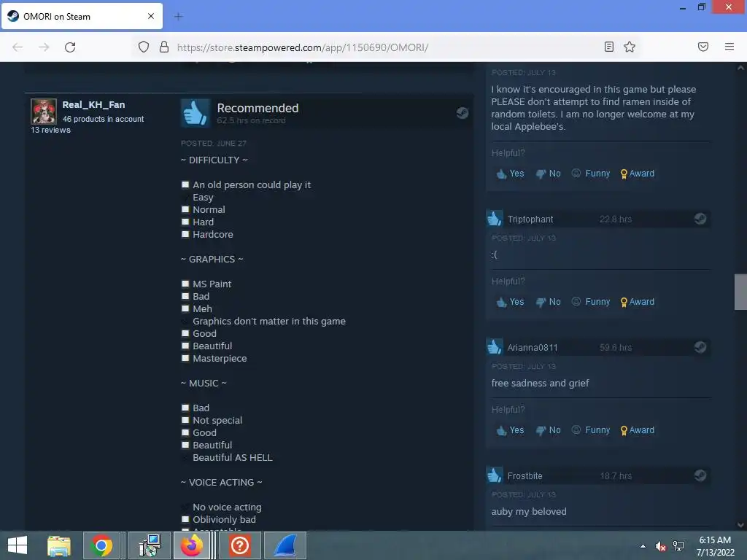The width and height of the screenshot is (747, 560).
Task: Click Steam logo icon in Recommended header
Action: tap(462, 113)
